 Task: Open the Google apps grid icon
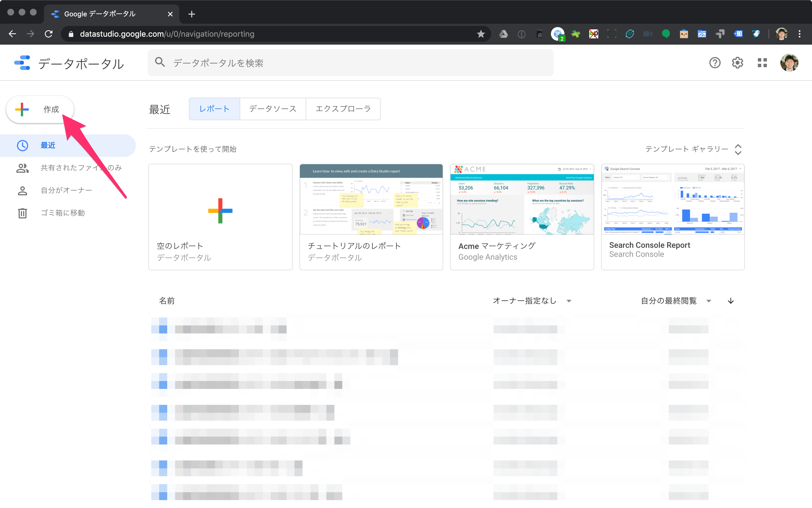coord(762,63)
